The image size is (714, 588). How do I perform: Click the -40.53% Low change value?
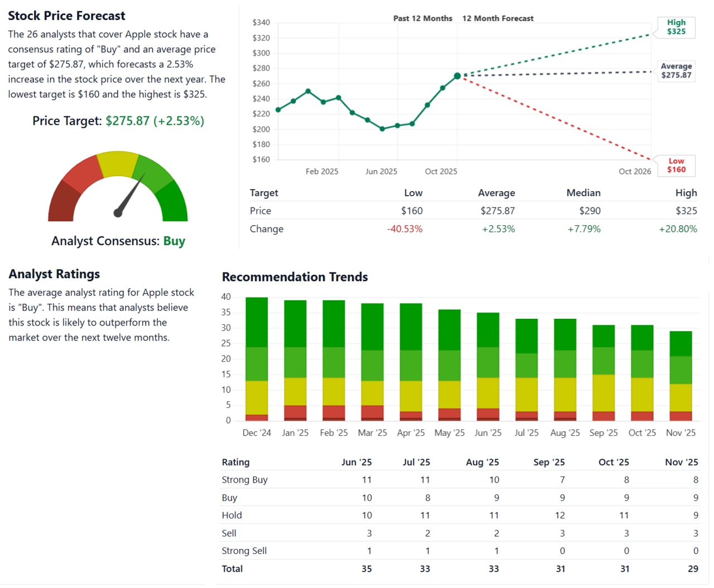404,229
